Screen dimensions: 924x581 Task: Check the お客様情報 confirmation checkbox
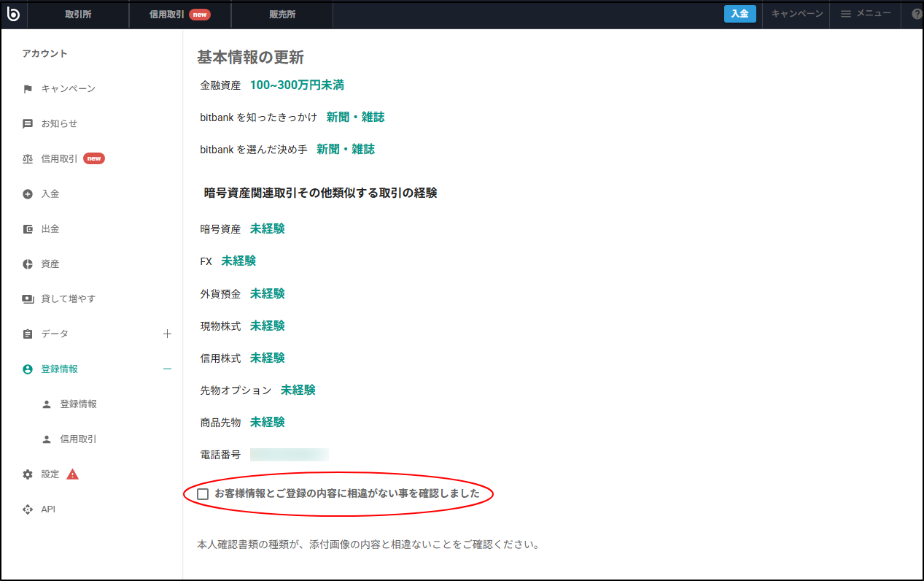203,494
